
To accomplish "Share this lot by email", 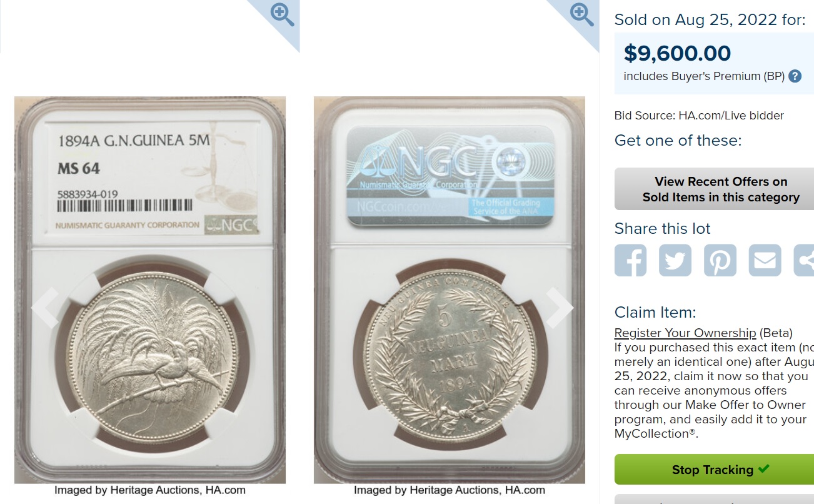I will [x=765, y=260].
